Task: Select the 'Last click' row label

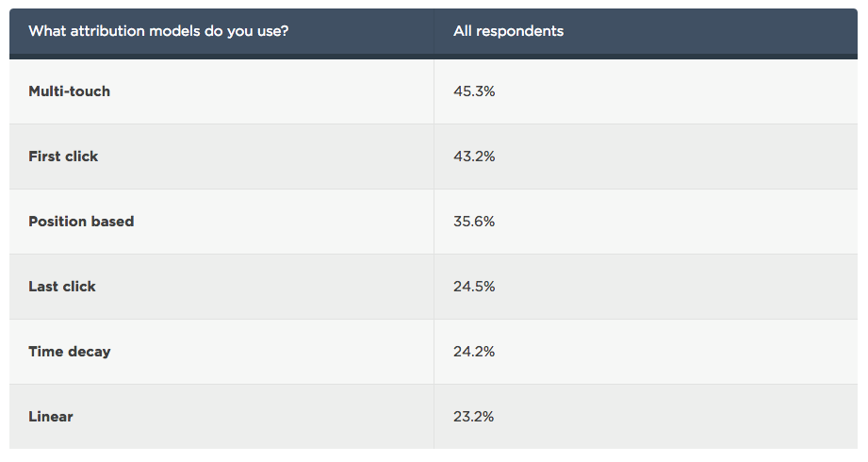Action: (x=62, y=287)
